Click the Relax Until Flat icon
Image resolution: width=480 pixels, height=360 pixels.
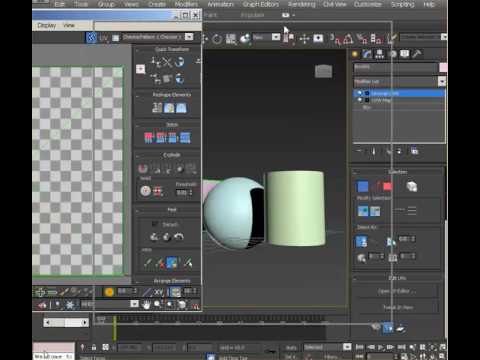point(169,108)
